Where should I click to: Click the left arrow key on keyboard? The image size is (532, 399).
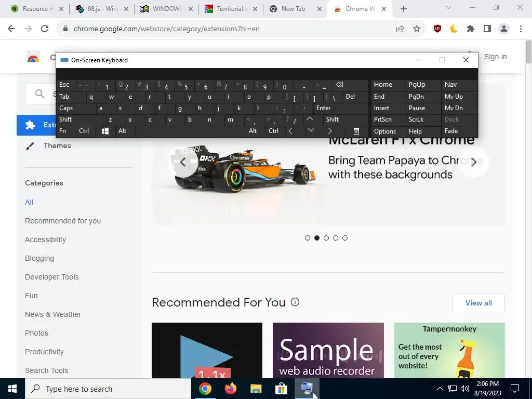coord(290,131)
